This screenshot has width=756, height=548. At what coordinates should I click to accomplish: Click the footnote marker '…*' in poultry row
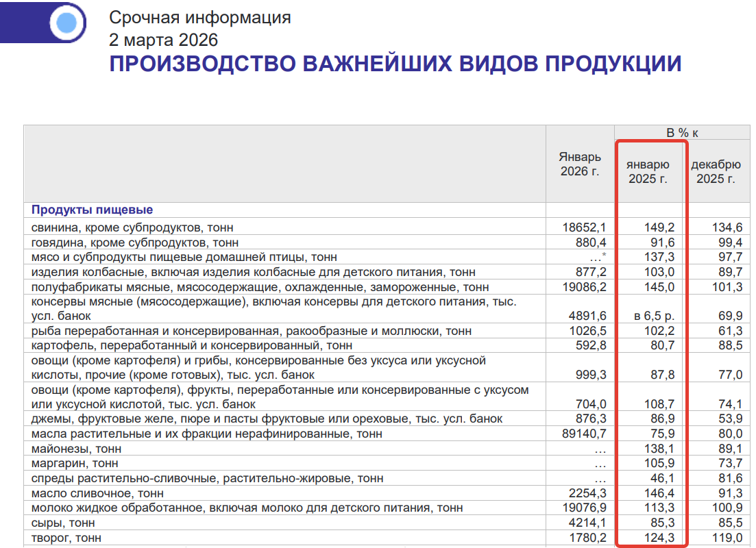(598, 257)
